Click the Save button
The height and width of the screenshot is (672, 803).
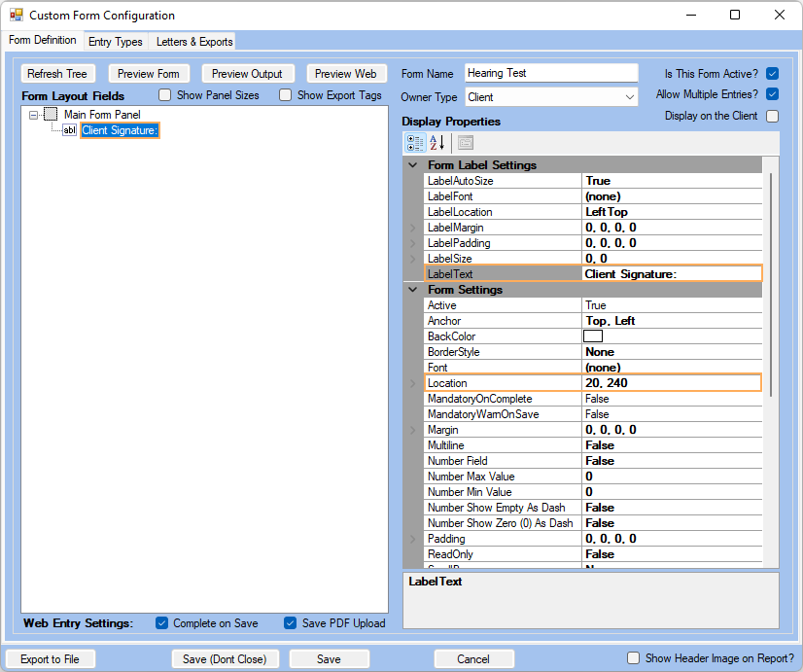pyautogui.click(x=329, y=659)
